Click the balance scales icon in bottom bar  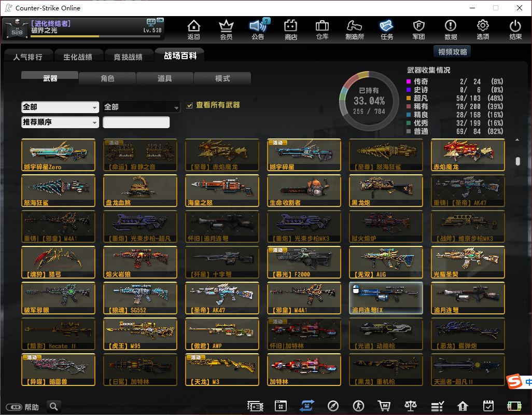(410, 406)
